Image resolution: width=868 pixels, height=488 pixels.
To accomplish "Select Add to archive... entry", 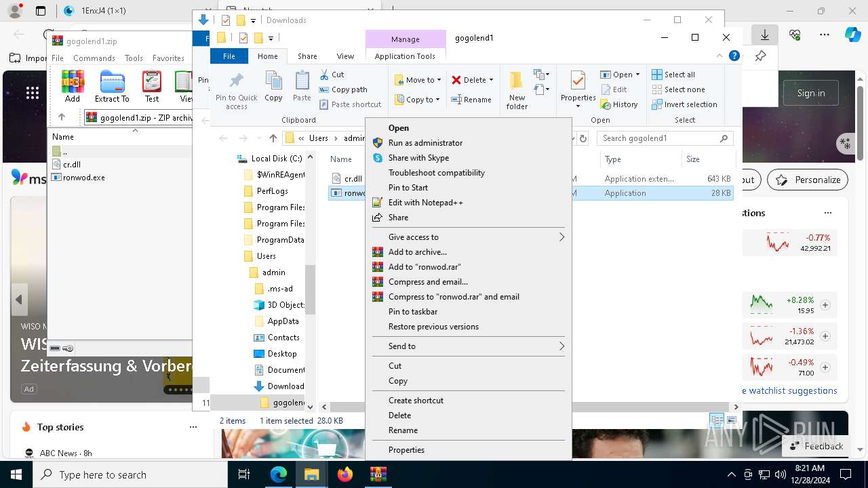I will [418, 252].
